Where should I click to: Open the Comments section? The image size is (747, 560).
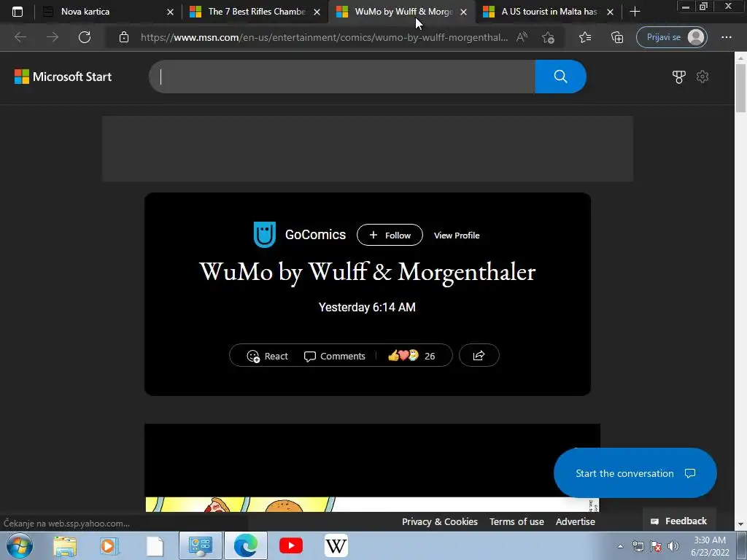(334, 356)
